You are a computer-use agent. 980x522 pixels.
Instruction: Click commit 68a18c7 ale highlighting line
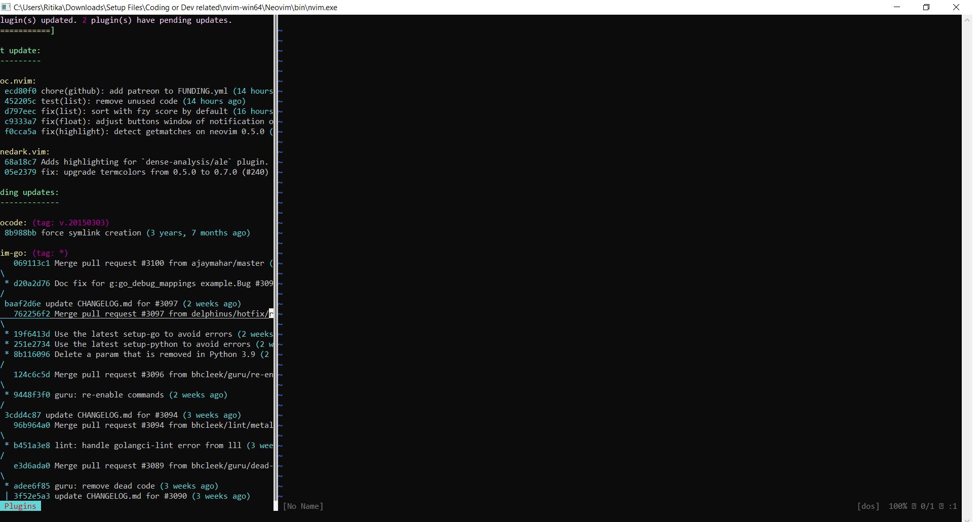136,162
